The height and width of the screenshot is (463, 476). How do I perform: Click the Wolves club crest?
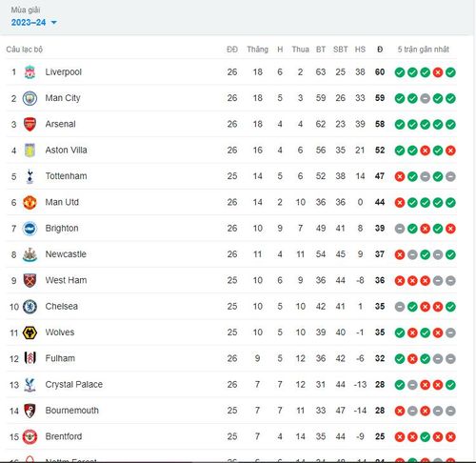[x=30, y=332]
